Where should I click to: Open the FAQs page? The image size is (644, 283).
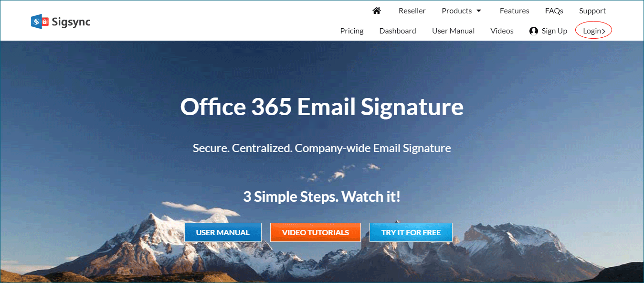[554, 11]
